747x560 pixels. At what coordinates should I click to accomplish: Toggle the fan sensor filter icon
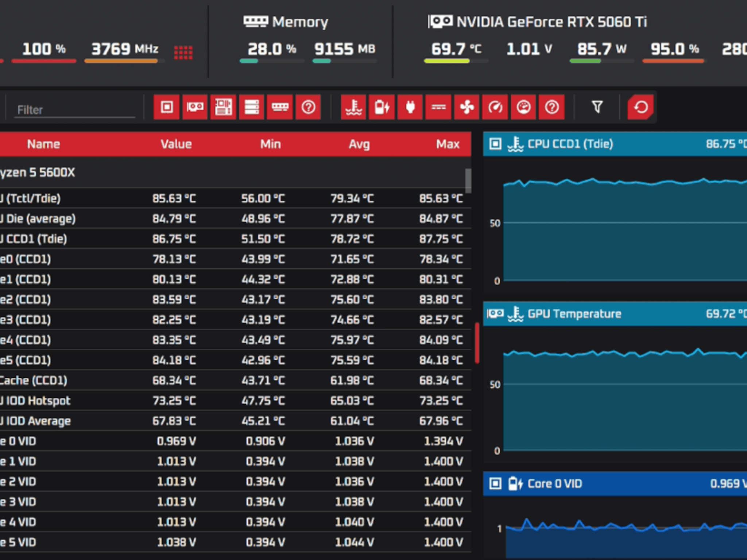click(467, 107)
